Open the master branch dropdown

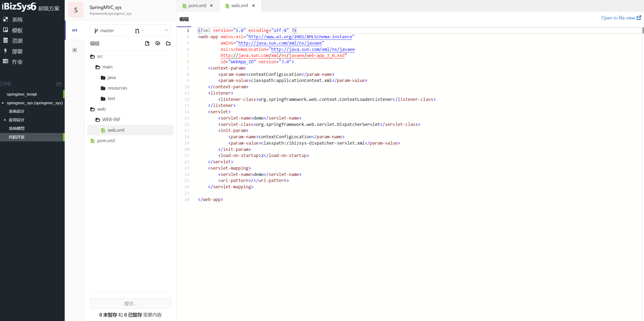tap(130, 31)
